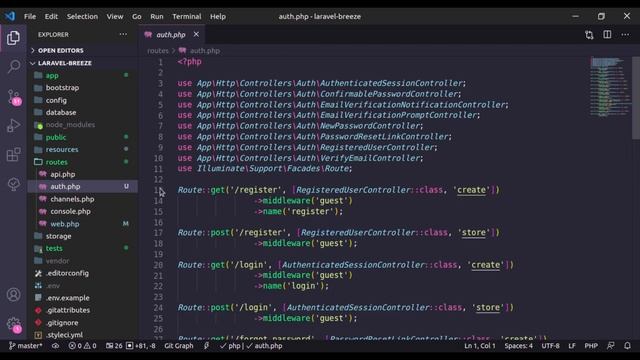Image resolution: width=640 pixels, height=360 pixels.
Task: Open the Manage gear icon
Action: pyautogui.click(x=13, y=325)
